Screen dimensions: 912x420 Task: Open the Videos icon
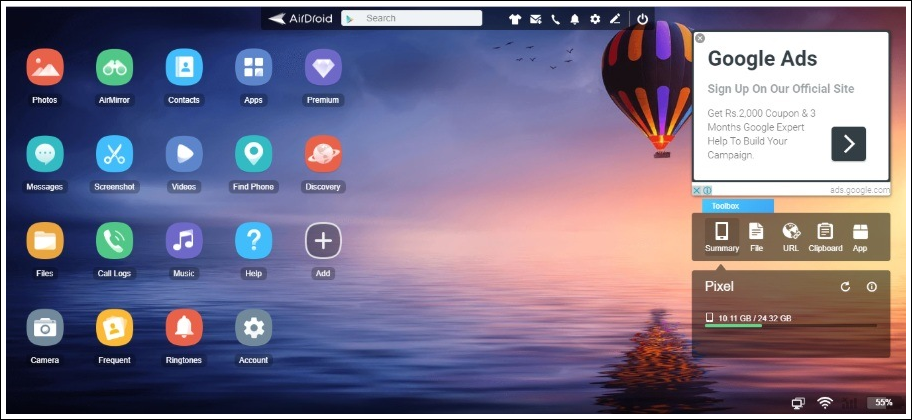point(184,154)
